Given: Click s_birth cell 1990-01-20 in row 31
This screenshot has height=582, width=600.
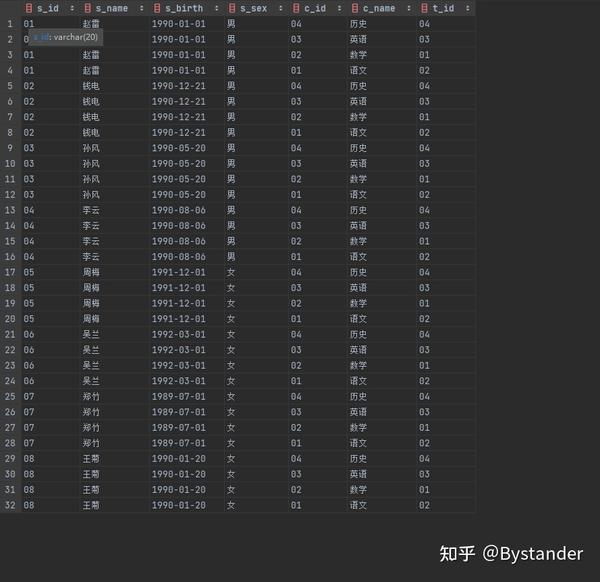Looking at the screenshot, I should (x=179, y=490).
